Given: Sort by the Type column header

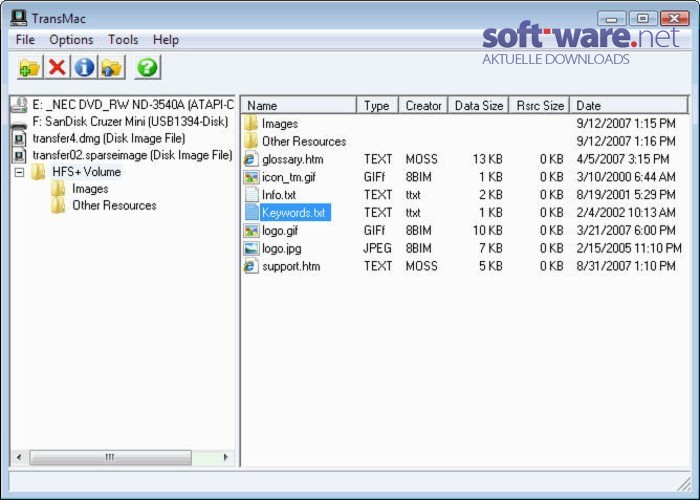Looking at the screenshot, I should coord(377,105).
